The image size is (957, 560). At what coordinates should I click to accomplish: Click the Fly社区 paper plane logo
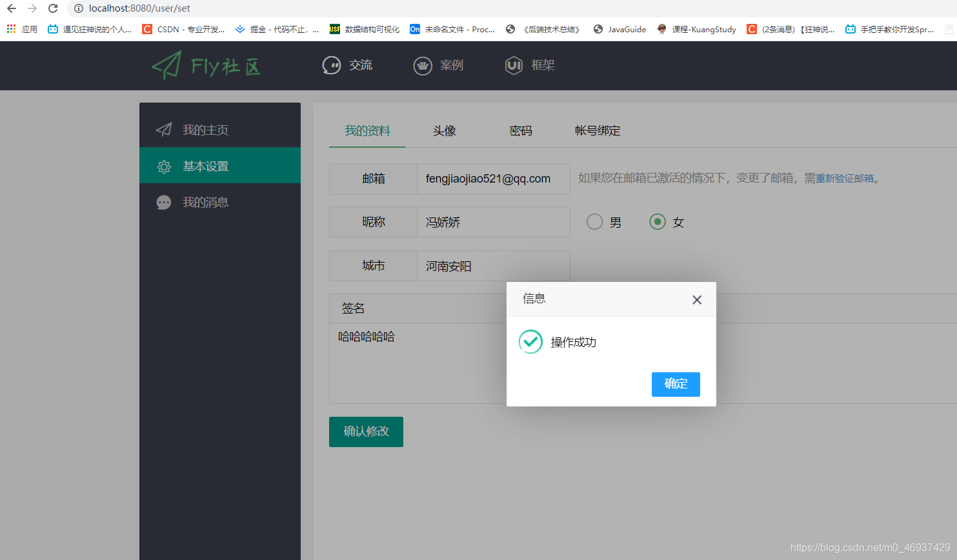[x=207, y=65]
